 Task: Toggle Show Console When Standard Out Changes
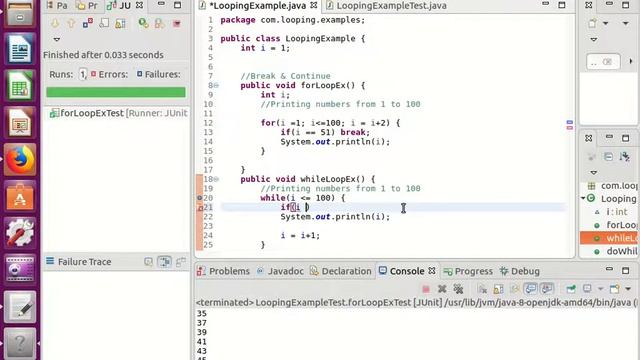coord(531,289)
